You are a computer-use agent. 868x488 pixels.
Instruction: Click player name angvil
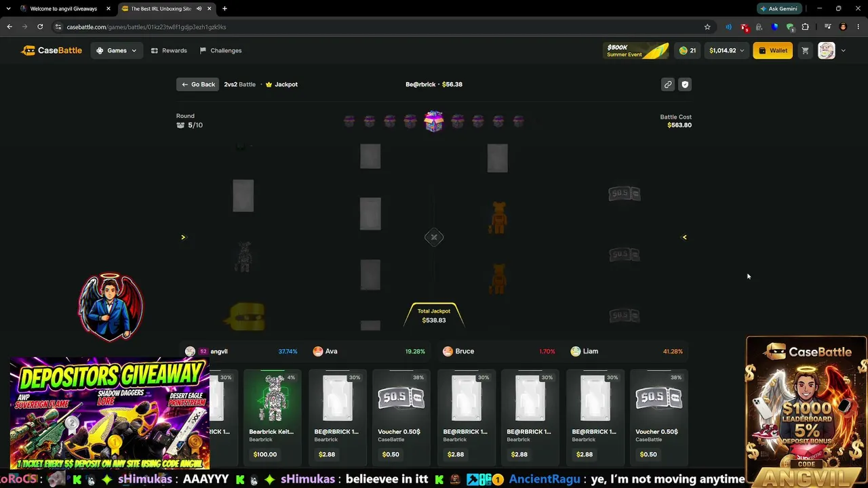click(x=219, y=351)
